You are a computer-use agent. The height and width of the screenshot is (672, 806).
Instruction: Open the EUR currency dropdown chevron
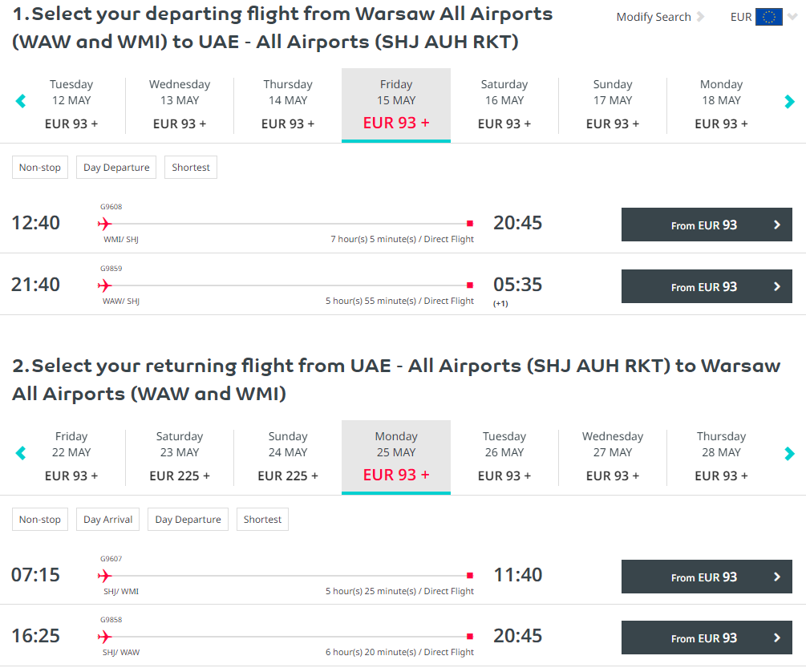tap(793, 17)
